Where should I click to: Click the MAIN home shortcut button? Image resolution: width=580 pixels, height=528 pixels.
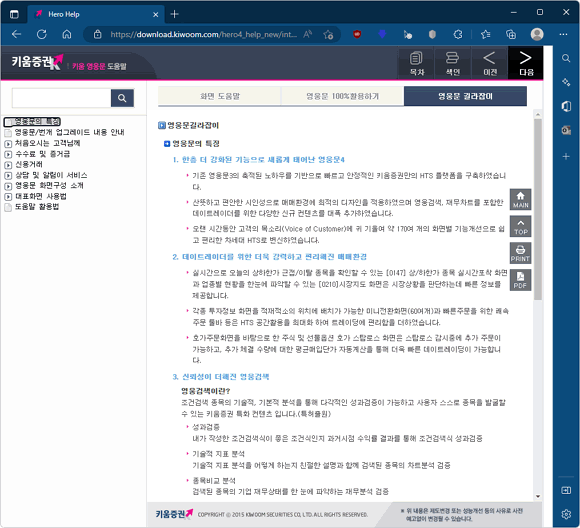(x=520, y=199)
